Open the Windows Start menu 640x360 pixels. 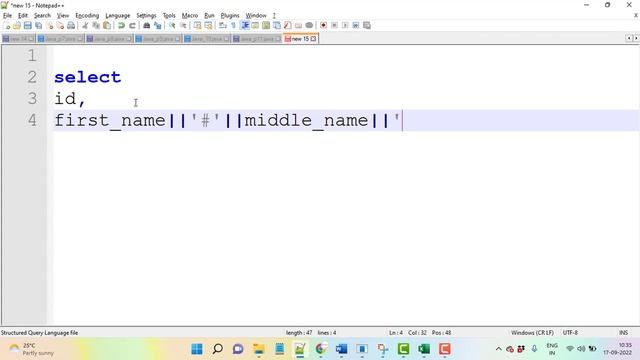point(197,349)
